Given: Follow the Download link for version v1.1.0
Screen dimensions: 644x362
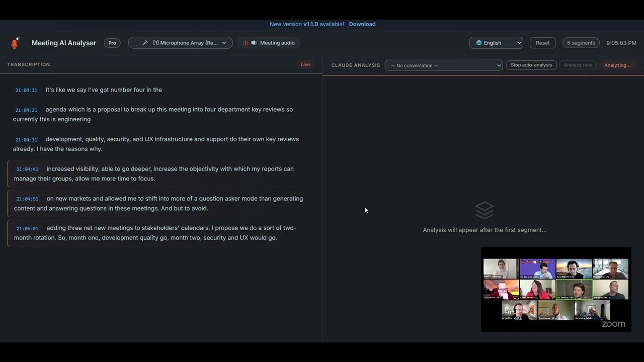Looking at the screenshot, I should tap(362, 24).
